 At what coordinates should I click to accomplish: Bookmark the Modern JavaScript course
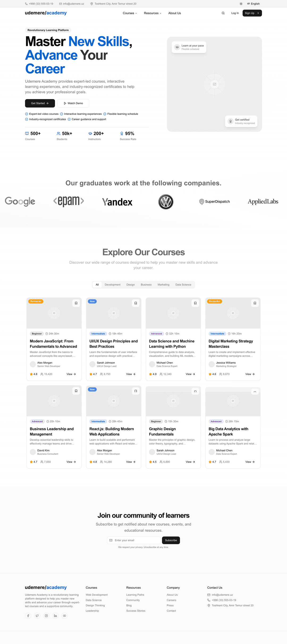pos(76,303)
